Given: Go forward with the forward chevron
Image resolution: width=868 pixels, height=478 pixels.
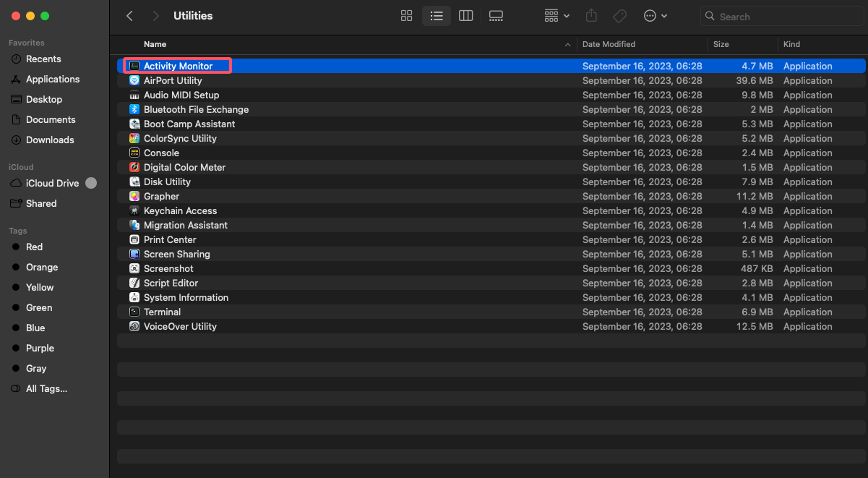Looking at the screenshot, I should [x=157, y=16].
